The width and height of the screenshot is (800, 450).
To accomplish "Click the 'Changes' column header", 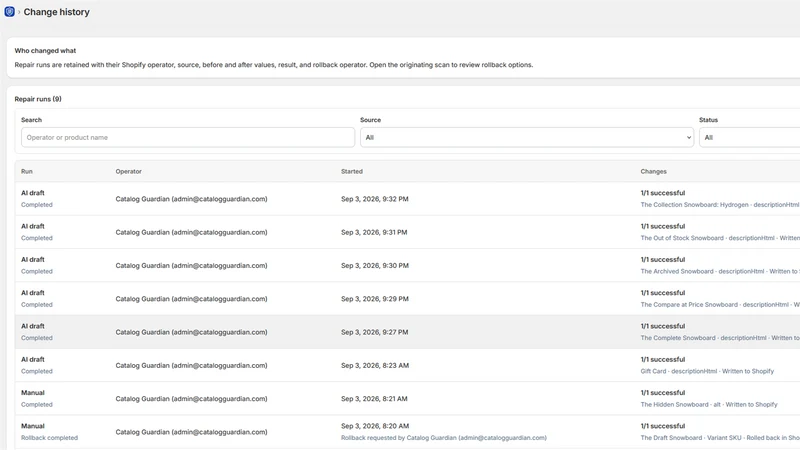I will pyautogui.click(x=654, y=171).
